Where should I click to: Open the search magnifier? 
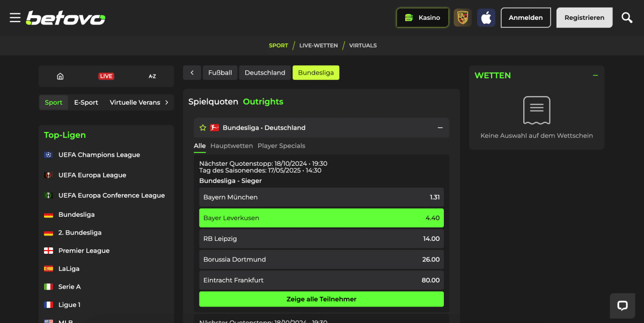pyautogui.click(x=627, y=18)
